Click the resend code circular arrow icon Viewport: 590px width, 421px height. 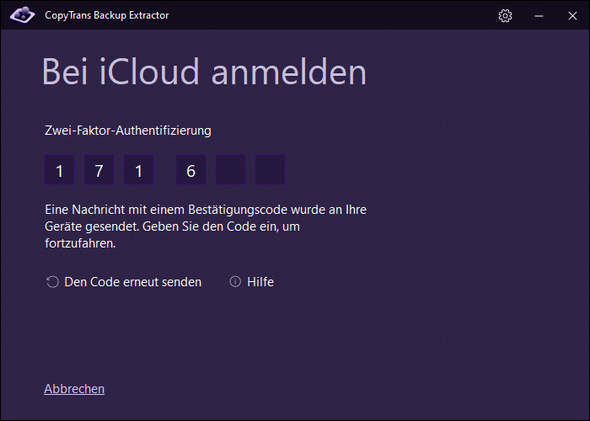pyautogui.click(x=52, y=282)
